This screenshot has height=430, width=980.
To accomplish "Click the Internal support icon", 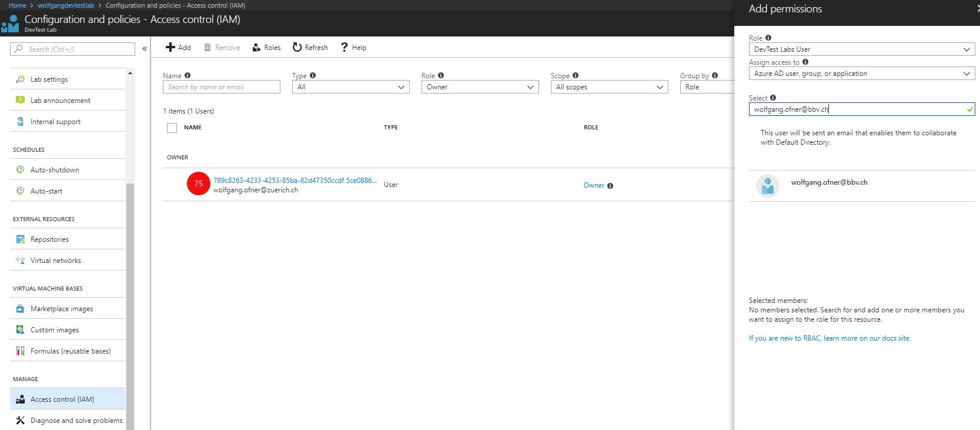I will pos(21,121).
